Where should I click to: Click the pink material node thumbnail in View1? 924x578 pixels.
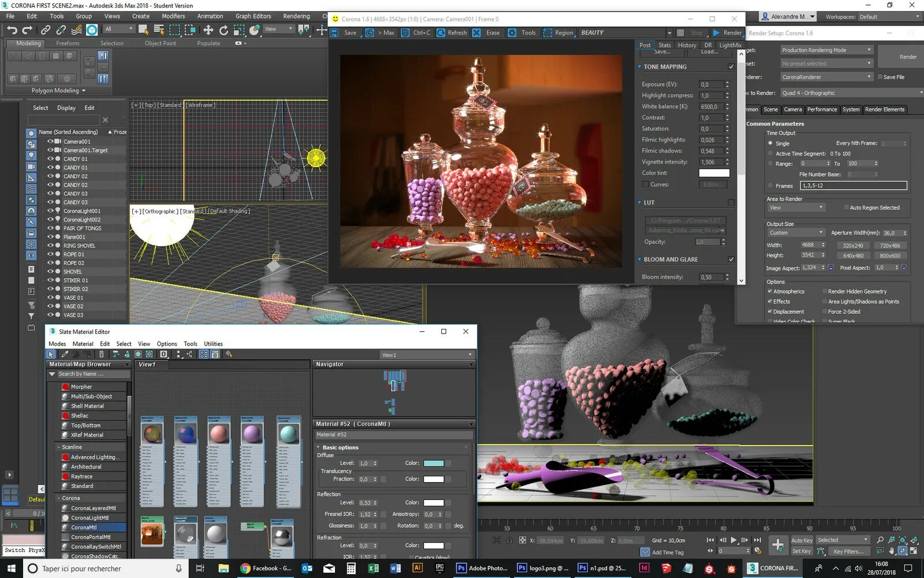[219, 433]
